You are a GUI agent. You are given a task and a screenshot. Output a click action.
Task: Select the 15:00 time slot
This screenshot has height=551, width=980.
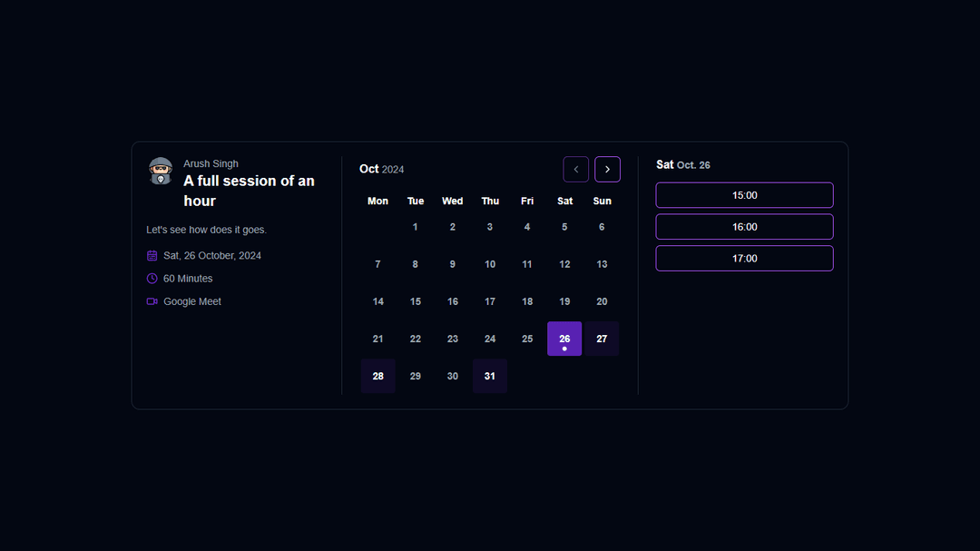point(744,195)
